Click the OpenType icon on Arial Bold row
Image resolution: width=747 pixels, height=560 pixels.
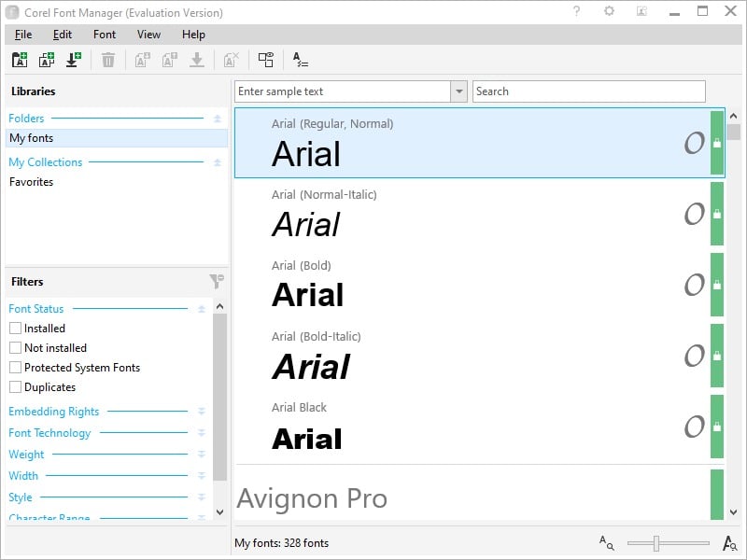(695, 285)
